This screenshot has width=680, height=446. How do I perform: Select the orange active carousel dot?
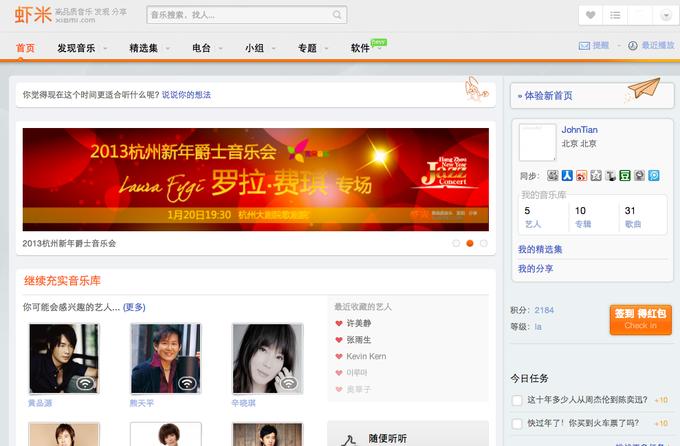pyautogui.click(x=470, y=243)
